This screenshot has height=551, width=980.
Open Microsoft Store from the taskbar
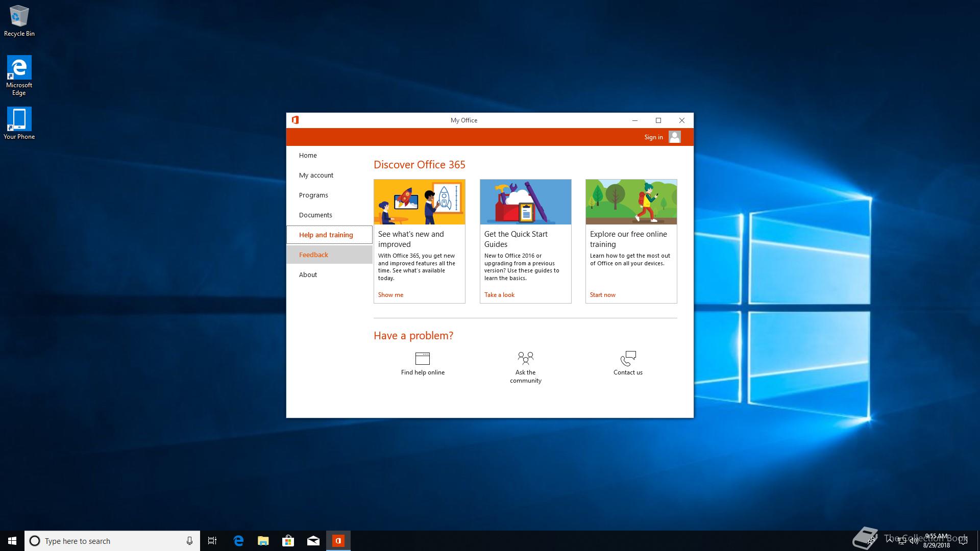(288, 541)
